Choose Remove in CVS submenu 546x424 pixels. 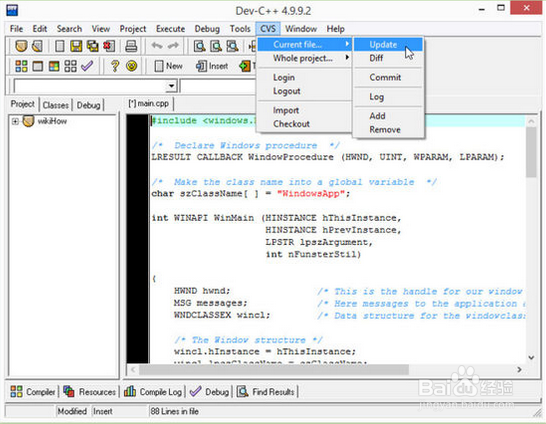click(388, 129)
